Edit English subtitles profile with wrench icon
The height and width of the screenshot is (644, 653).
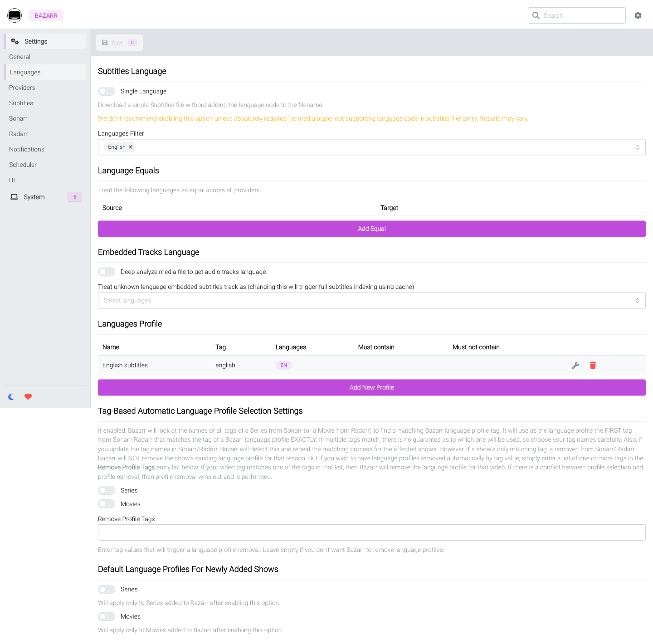576,366
